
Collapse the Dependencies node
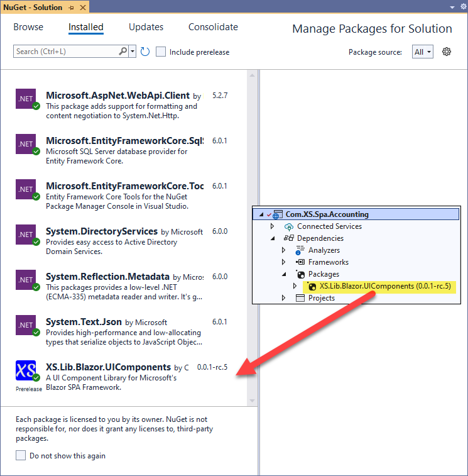coord(273,238)
